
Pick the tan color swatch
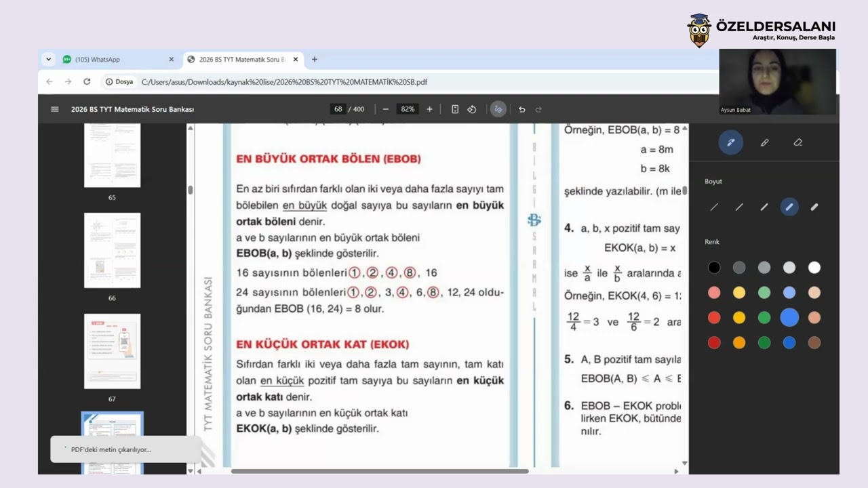(x=814, y=317)
